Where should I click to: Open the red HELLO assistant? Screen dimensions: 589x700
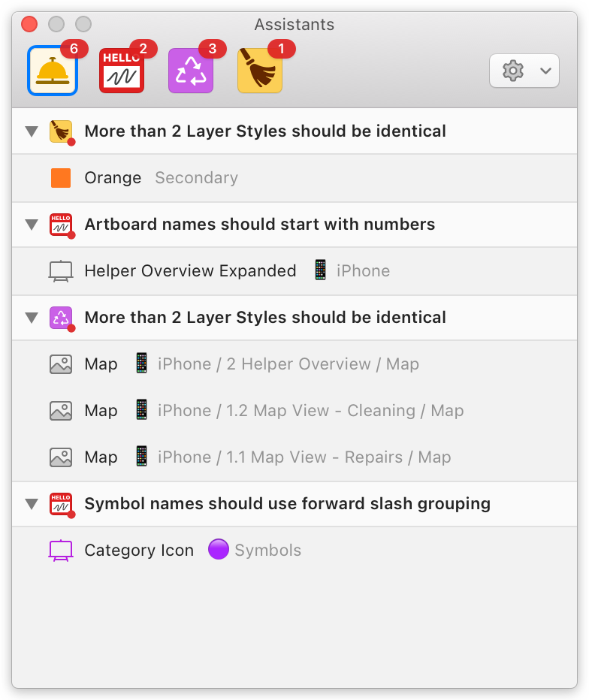tap(122, 71)
